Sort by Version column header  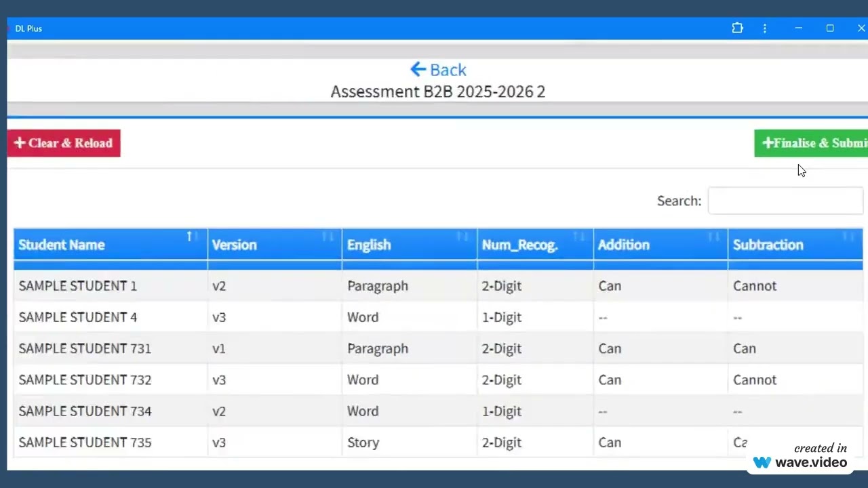[275, 245]
